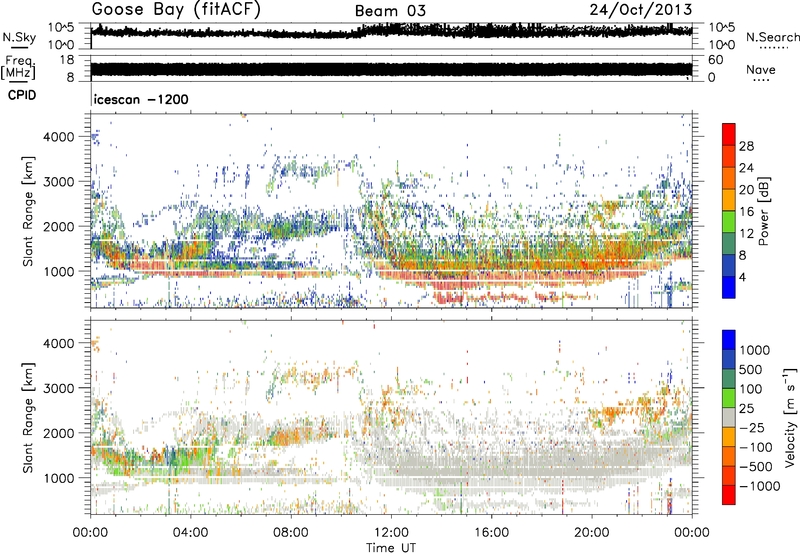Select the -100 velocity colorbar tick
800x554 pixels.
click(x=756, y=447)
